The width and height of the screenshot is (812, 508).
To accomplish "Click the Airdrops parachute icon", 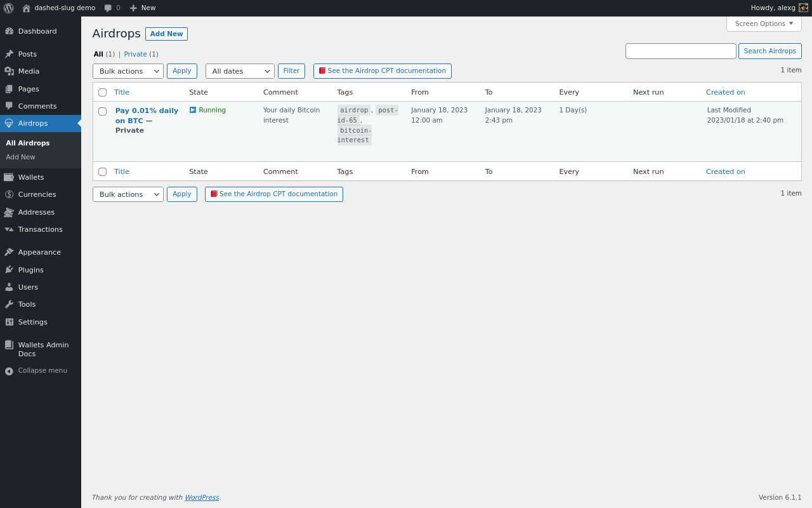I will tap(9, 123).
